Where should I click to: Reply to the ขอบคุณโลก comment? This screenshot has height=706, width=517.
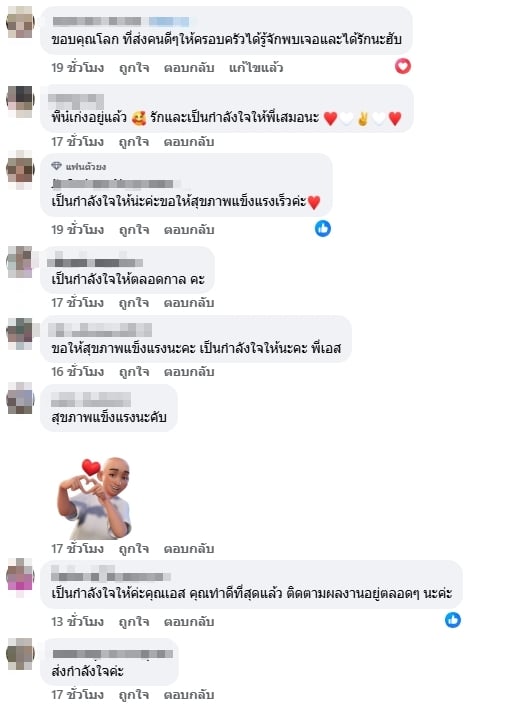pos(189,68)
